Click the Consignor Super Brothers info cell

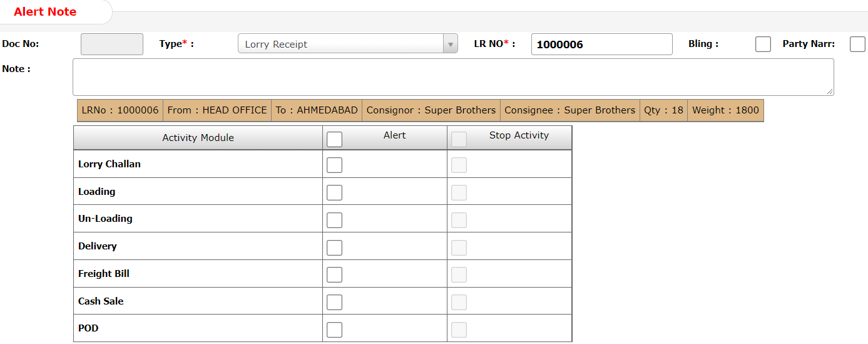pos(431,110)
